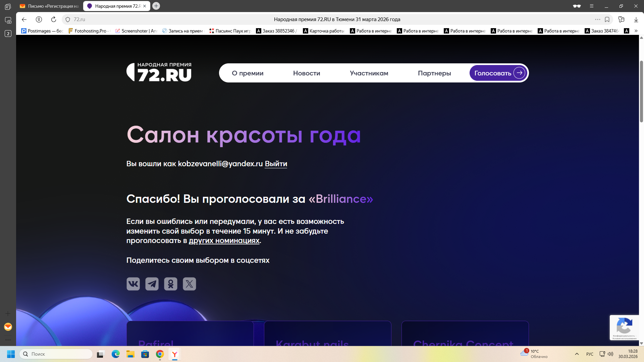Share vote via Odnoklassniki icon
Viewport: 644px width, 362px height.
(x=171, y=284)
